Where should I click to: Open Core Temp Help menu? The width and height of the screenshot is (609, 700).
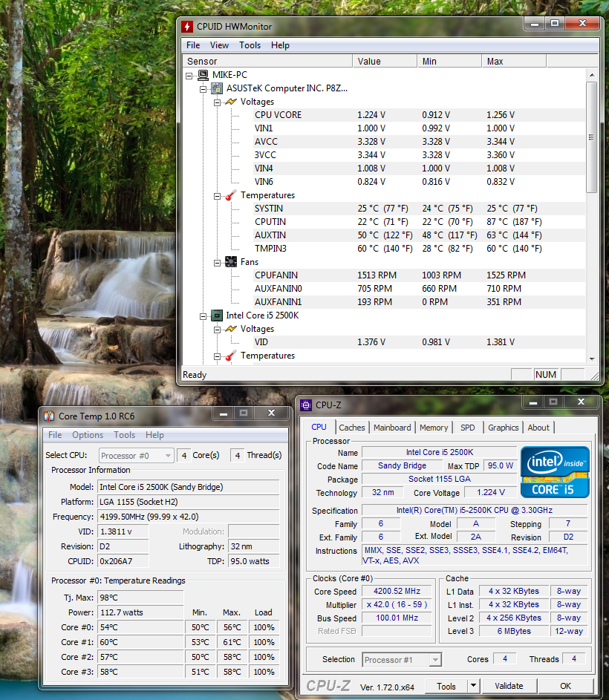154,435
